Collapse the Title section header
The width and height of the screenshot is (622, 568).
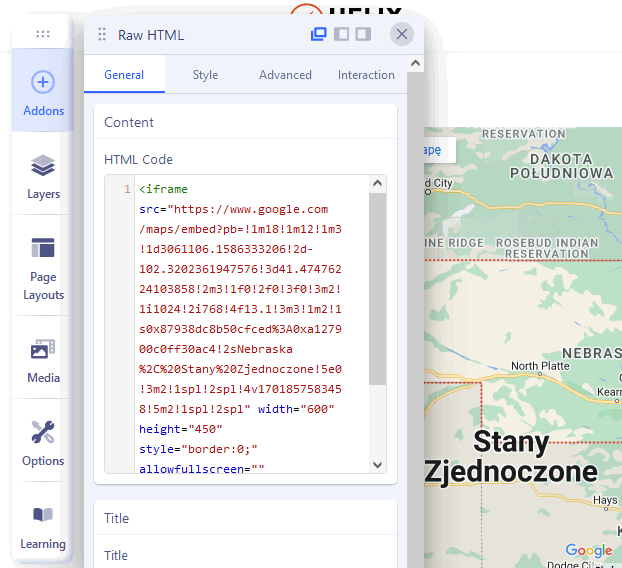(x=246, y=518)
